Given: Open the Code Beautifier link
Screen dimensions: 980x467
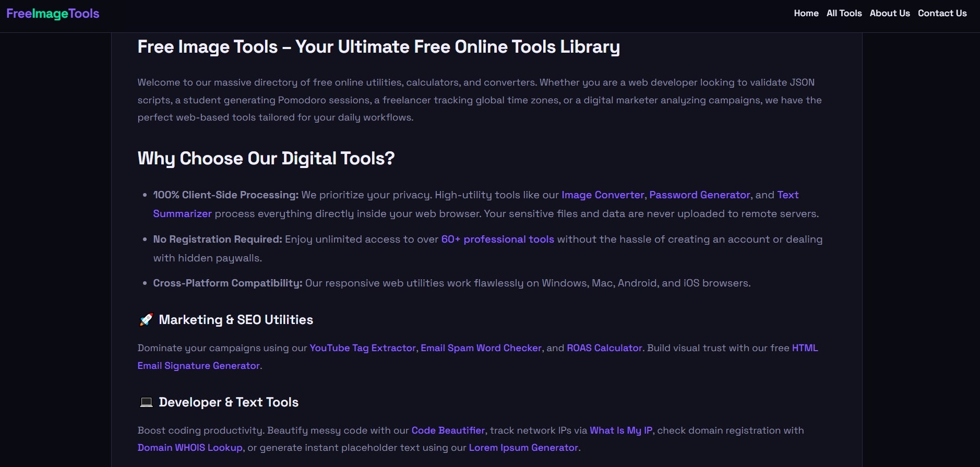Looking at the screenshot, I should (x=448, y=430).
